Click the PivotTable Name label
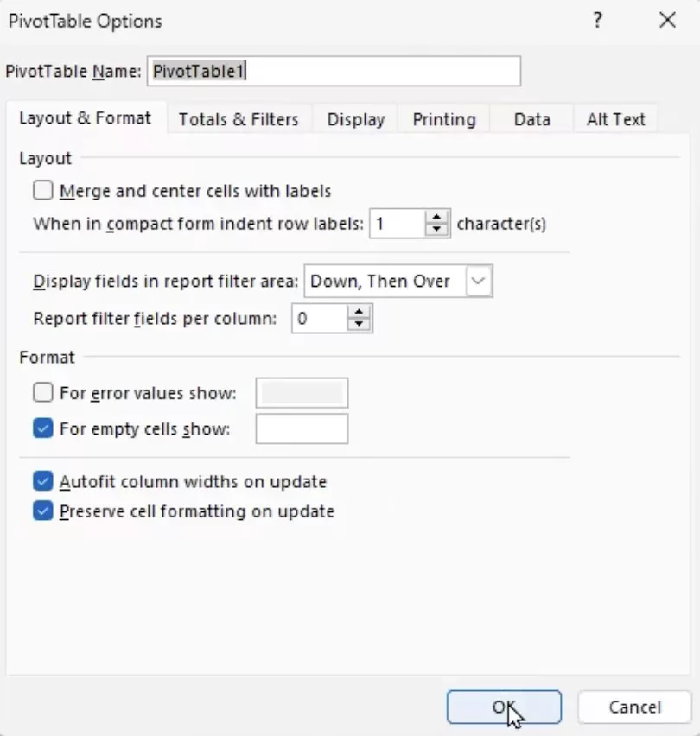700x736 pixels. (x=73, y=72)
